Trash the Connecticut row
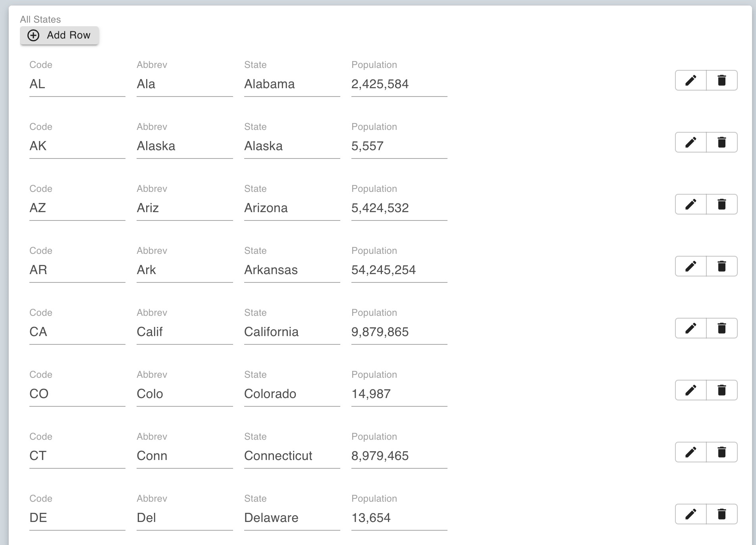The width and height of the screenshot is (756, 545). pyautogui.click(x=722, y=452)
